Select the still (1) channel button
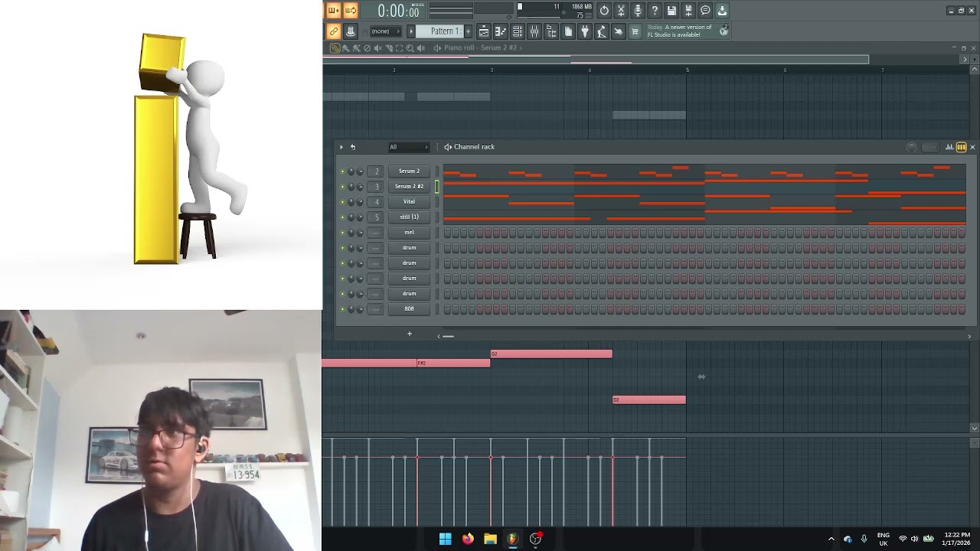The width and height of the screenshot is (980, 551). click(x=409, y=217)
